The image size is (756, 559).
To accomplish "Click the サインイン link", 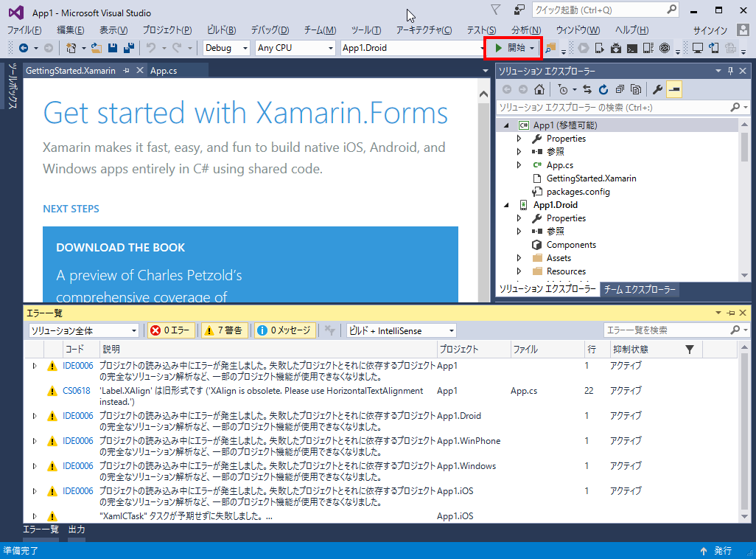I will point(709,30).
